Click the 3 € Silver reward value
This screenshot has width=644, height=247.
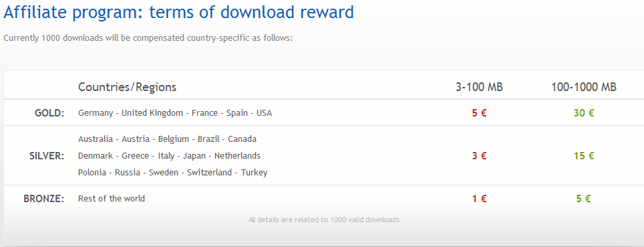click(479, 156)
